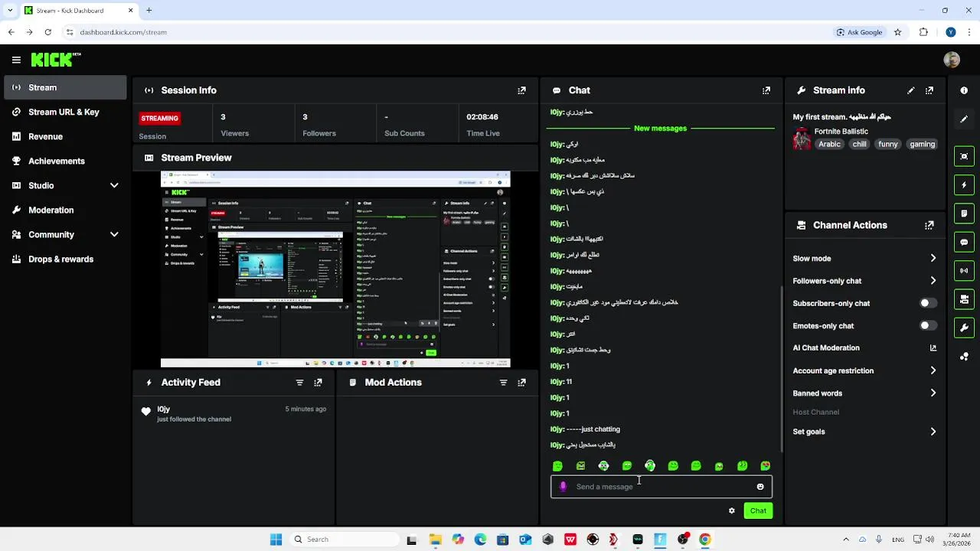Bookmark the page with the star icon
Image resolution: width=980 pixels, height=551 pixels.
click(x=898, y=32)
